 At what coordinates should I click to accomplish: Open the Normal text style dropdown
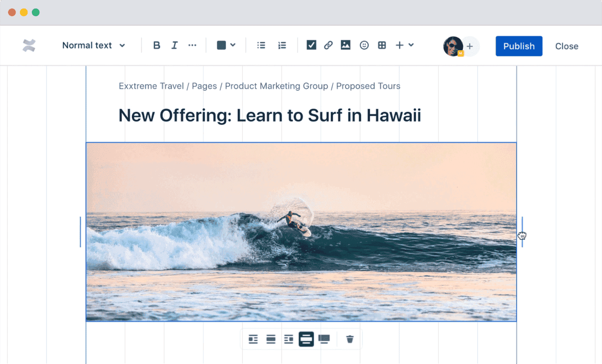click(x=94, y=46)
